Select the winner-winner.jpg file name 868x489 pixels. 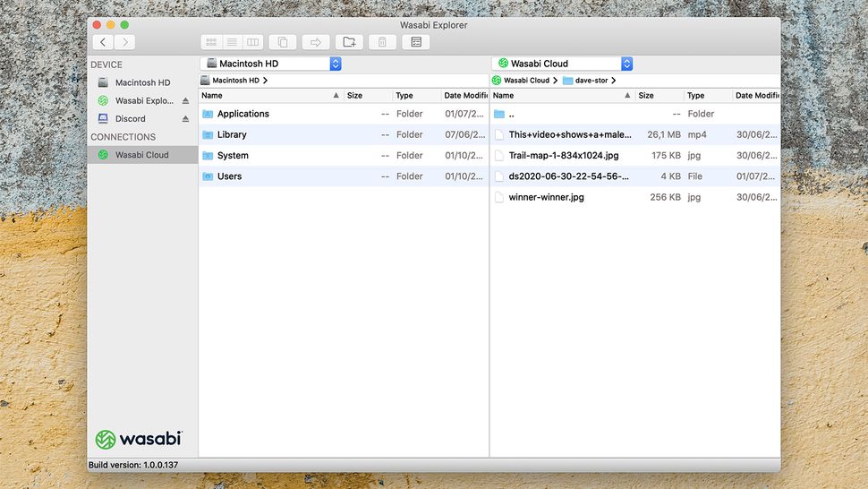tap(546, 197)
